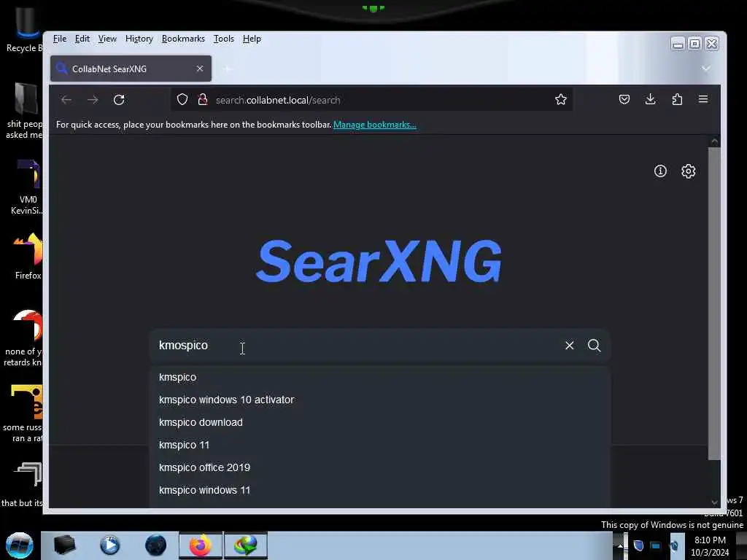The image size is (747, 560).
Task: Click the taskbar clock 8:10 PM
Action: click(x=710, y=546)
